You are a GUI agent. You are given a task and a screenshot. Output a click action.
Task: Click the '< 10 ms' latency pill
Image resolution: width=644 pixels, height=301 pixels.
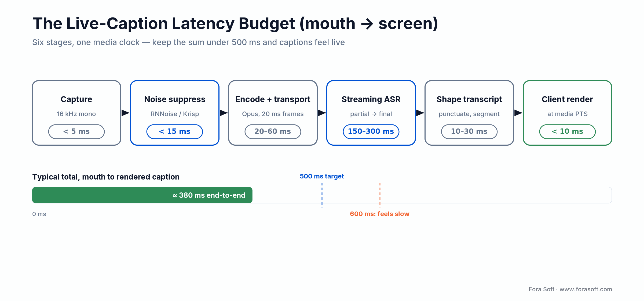[x=568, y=131]
